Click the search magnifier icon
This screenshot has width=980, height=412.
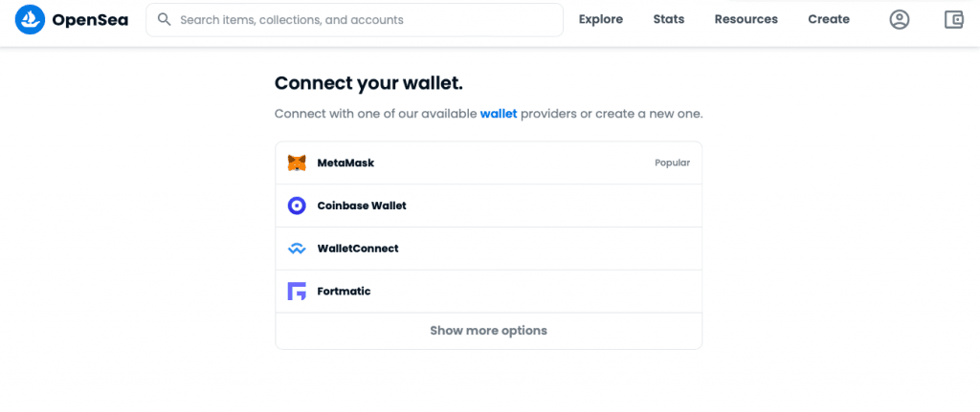tap(164, 19)
